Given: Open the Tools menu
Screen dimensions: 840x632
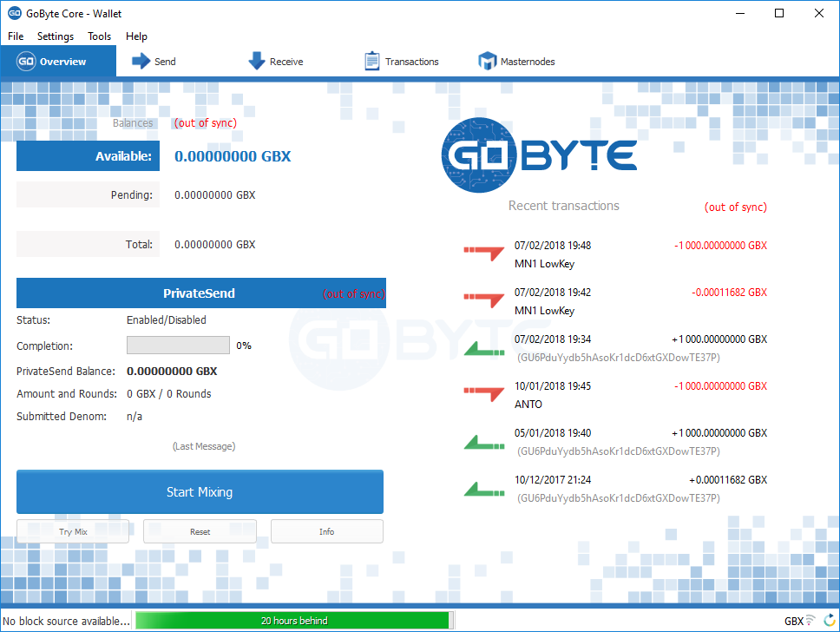Looking at the screenshot, I should tap(98, 36).
